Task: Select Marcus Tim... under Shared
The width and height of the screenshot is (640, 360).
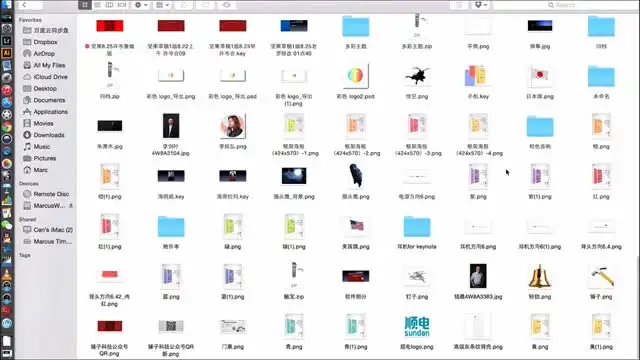Action: (x=52, y=242)
